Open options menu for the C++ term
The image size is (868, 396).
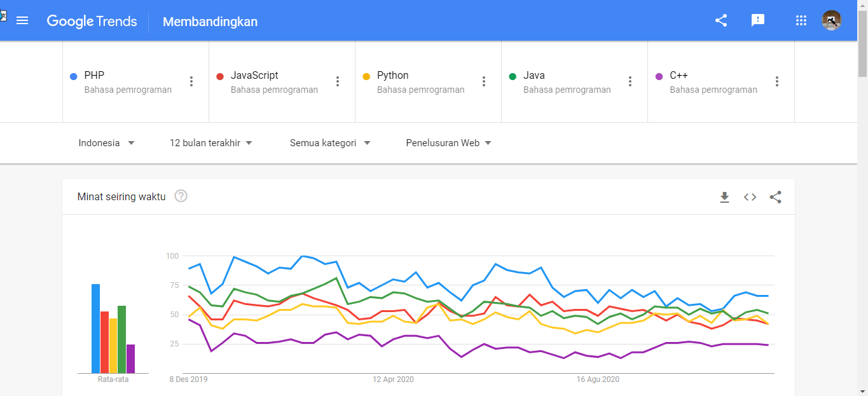pyautogui.click(x=776, y=81)
